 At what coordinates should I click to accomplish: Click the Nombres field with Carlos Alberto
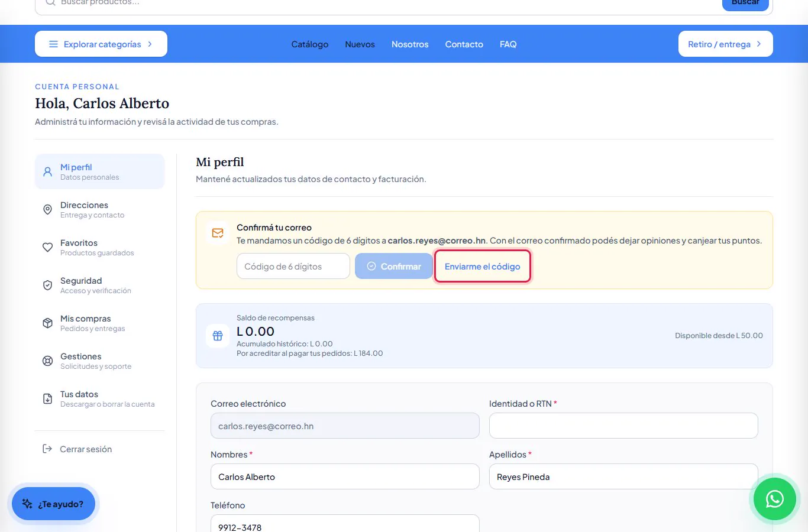pos(345,476)
